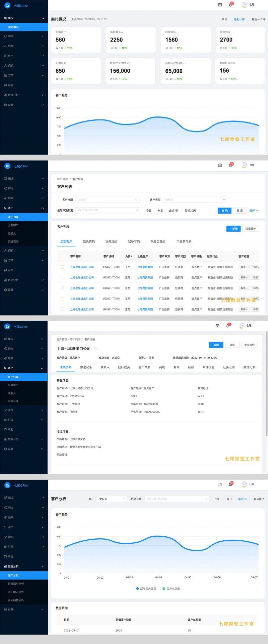Click the blue 查询 button

tap(224, 211)
